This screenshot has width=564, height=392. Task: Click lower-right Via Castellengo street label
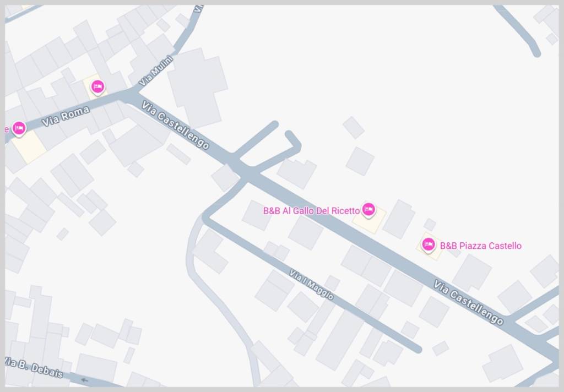coord(468,302)
